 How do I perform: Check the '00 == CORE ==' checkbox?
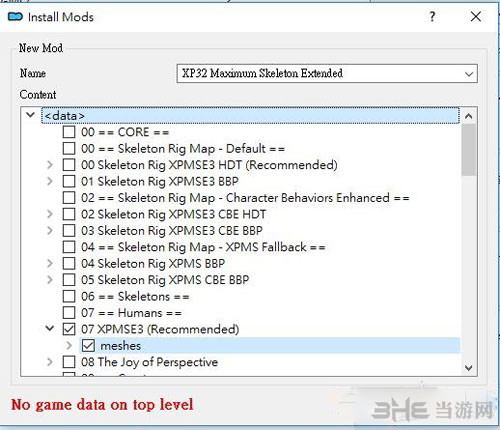(x=69, y=132)
